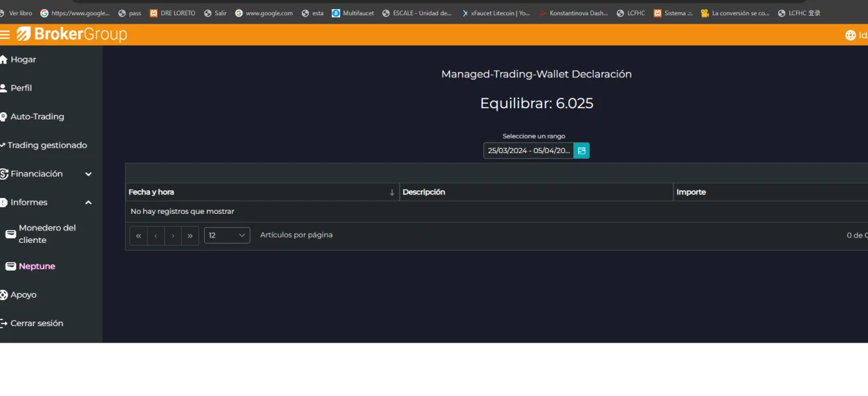Open the calendar date picker icon

(x=581, y=150)
